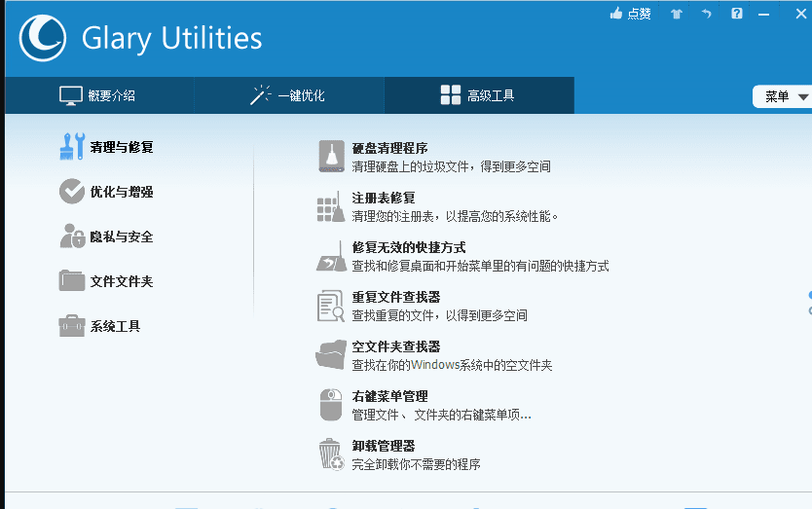Launch 硬盘清理程序 via its broom icon
Viewport: 812px width, 509px height.
coord(332,157)
